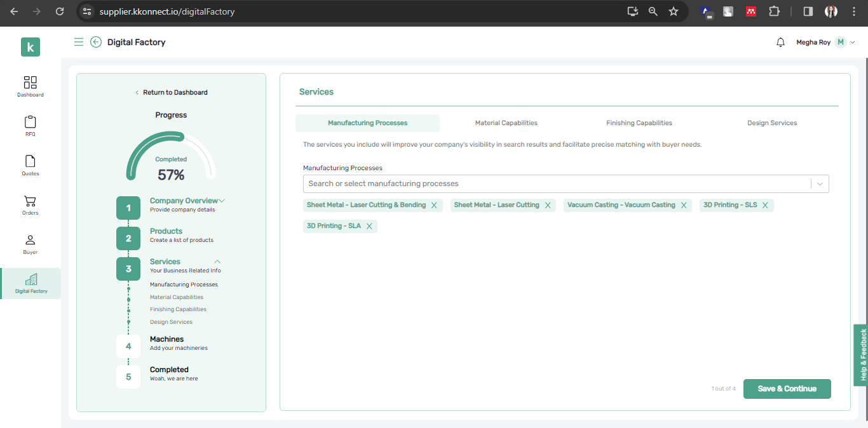Image resolution: width=868 pixels, height=428 pixels.
Task: Select the Buyer person icon
Action: [31, 241]
